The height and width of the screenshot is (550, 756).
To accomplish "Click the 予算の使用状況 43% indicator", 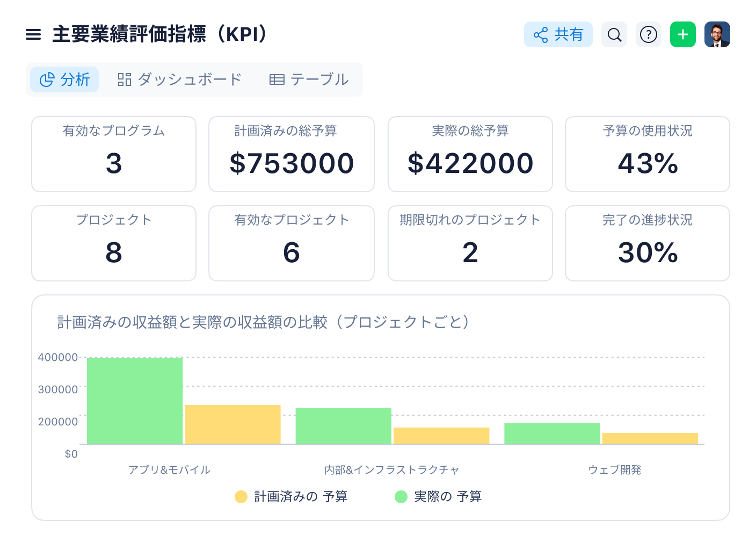I will coord(647,154).
